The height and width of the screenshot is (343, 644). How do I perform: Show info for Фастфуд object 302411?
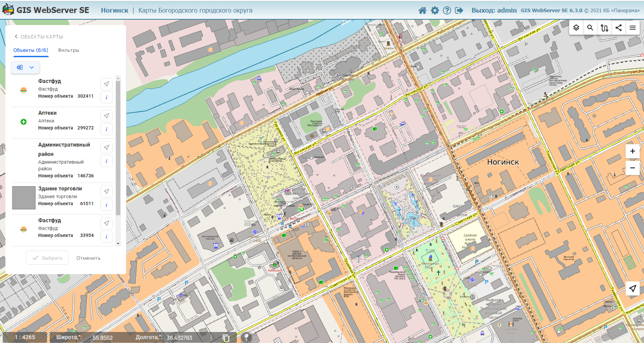tap(106, 97)
